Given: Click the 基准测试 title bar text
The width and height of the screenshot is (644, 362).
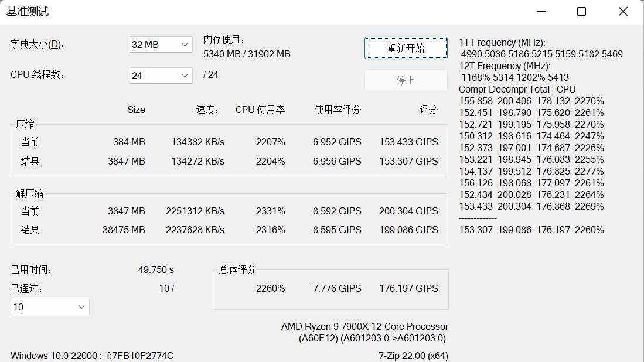Looking at the screenshot, I should [29, 11].
